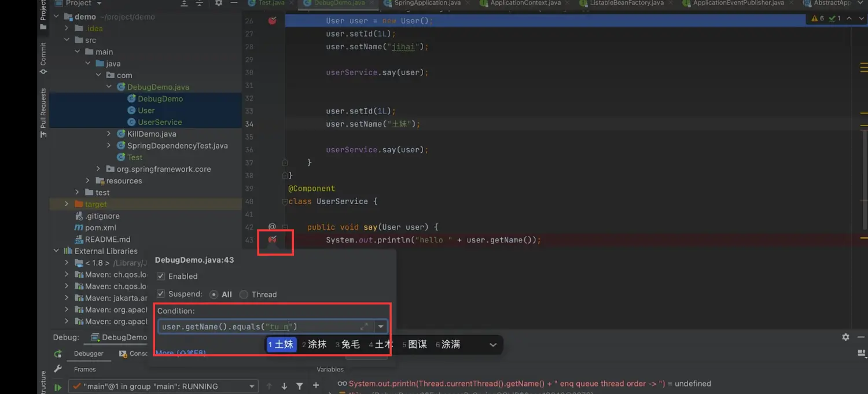Click the Resume Program icon
Screen dimensions: 868x394
click(58, 387)
